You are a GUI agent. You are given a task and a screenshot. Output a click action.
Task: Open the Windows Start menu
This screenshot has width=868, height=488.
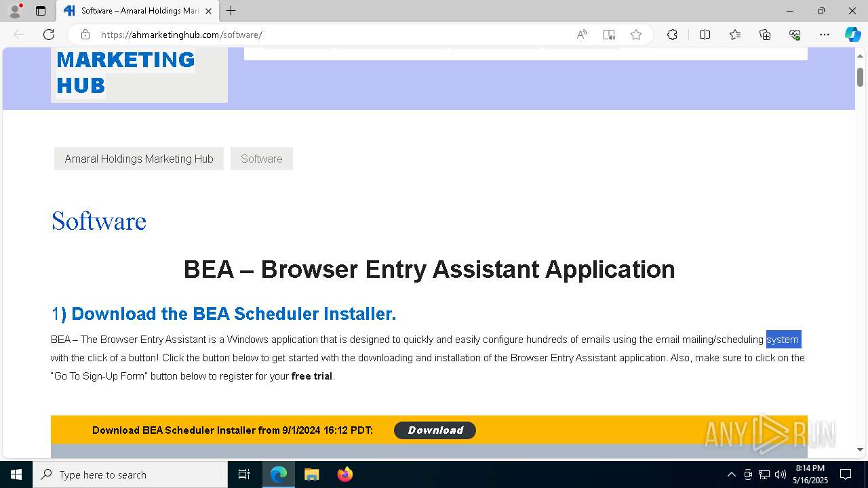tap(16, 474)
